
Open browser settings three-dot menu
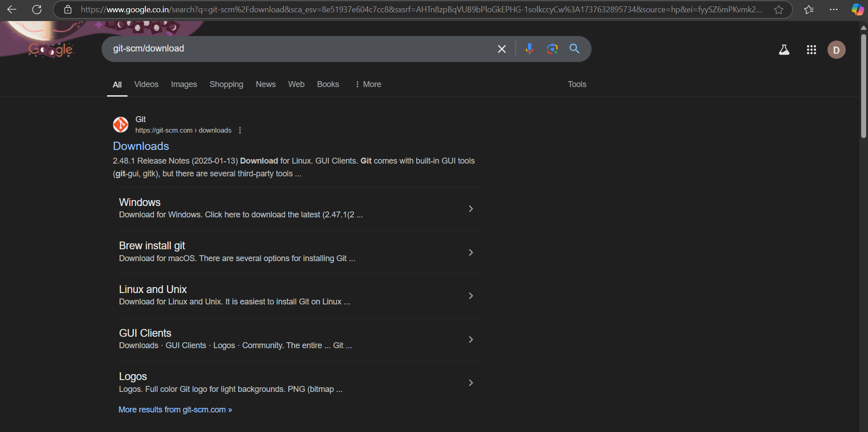pos(834,10)
